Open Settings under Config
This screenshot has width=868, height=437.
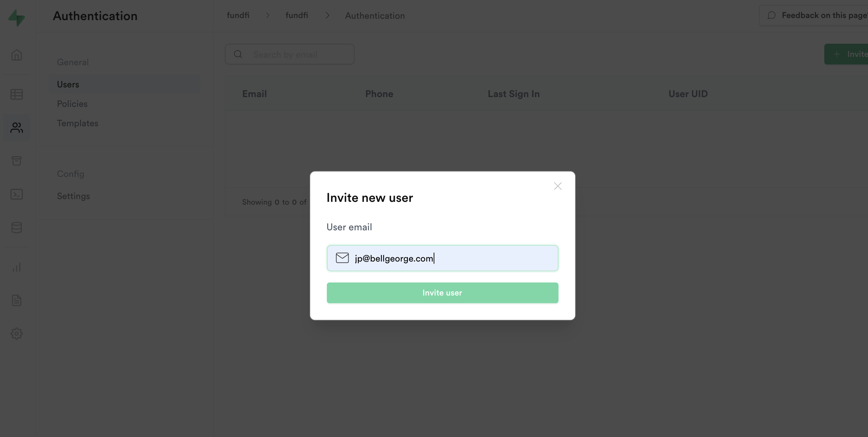click(x=73, y=196)
